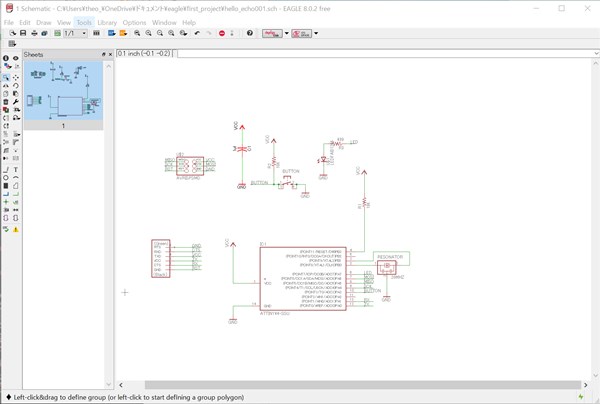Viewport: 600px width, 404px height.
Task: Open the CAM processor icon
Action: pyautogui.click(x=44, y=33)
